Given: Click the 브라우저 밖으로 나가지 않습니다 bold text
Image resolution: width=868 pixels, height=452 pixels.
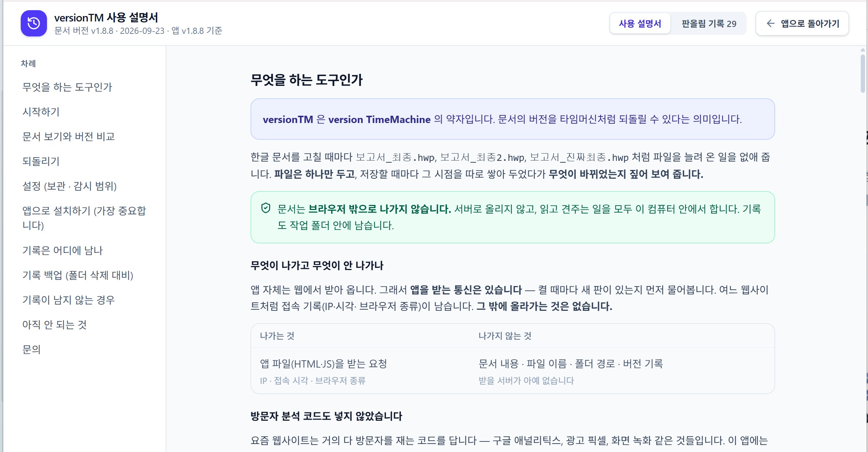Looking at the screenshot, I should point(379,209).
